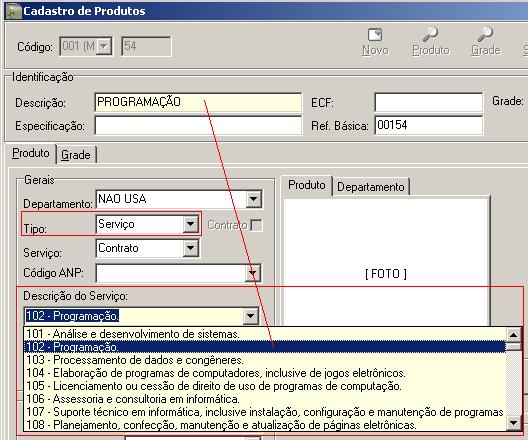Click the Descrição field containing PROGRAMAÇÃO

click(x=198, y=102)
